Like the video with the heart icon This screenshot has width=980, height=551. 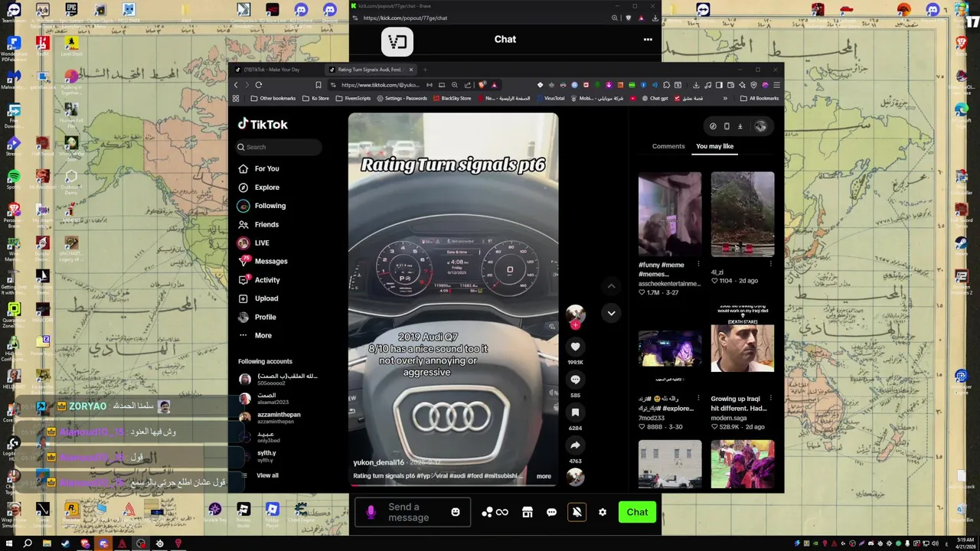[x=575, y=347]
